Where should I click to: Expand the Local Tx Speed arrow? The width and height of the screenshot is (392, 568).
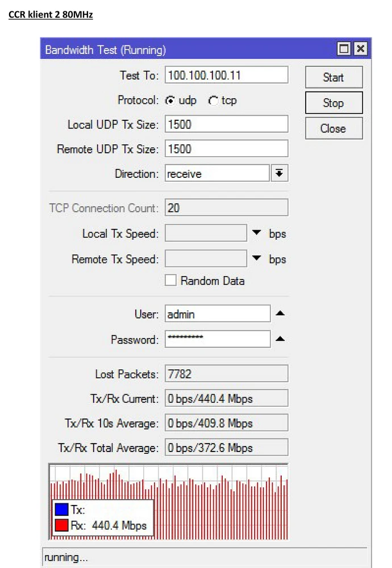tap(257, 233)
